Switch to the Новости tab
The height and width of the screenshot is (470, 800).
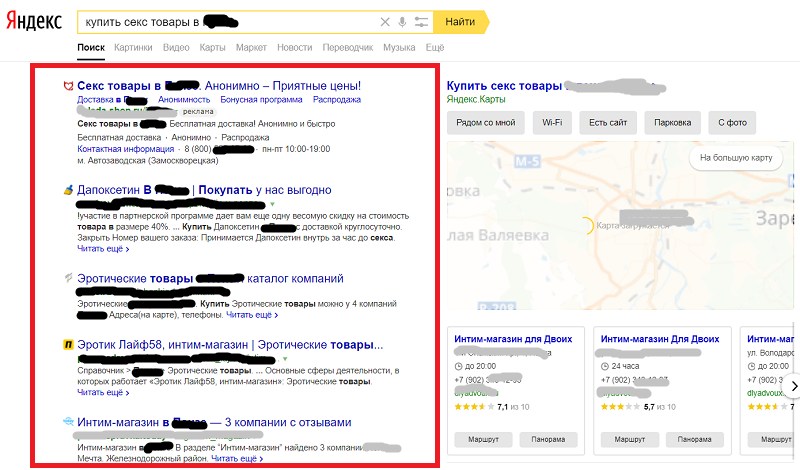(294, 47)
